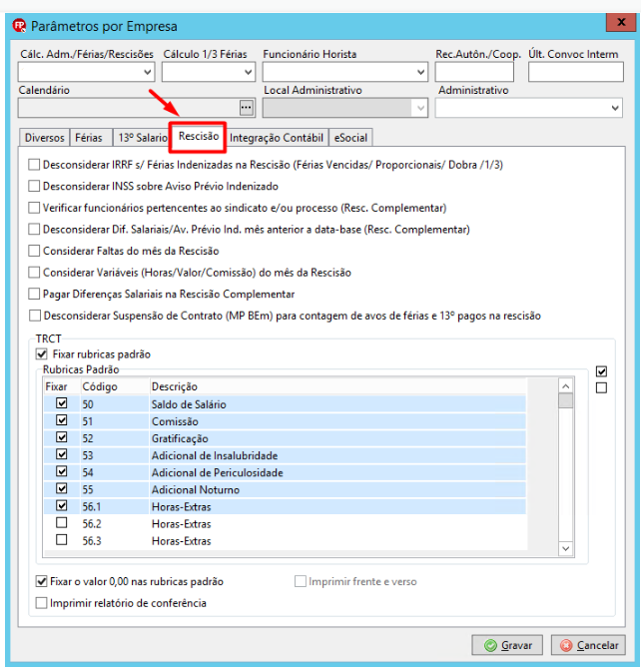Click Cancelar button
This screenshot has height=672, width=641.
pos(588,645)
